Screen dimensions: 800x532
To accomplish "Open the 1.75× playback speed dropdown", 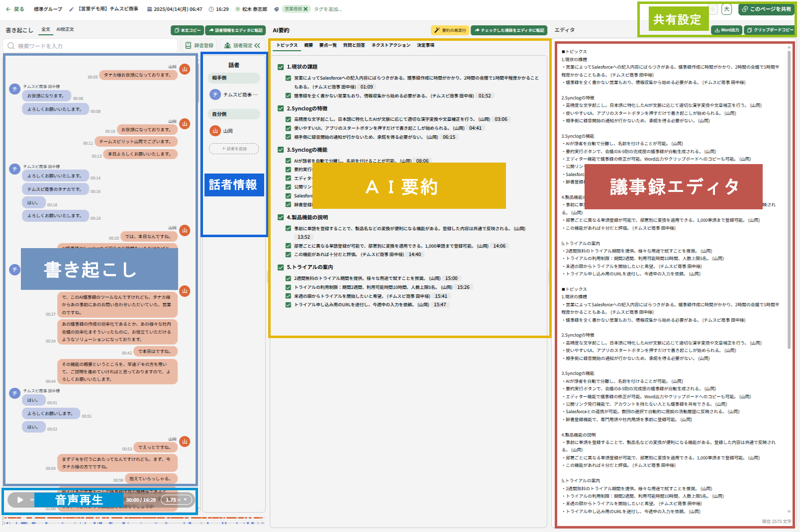I will (x=177, y=500).
